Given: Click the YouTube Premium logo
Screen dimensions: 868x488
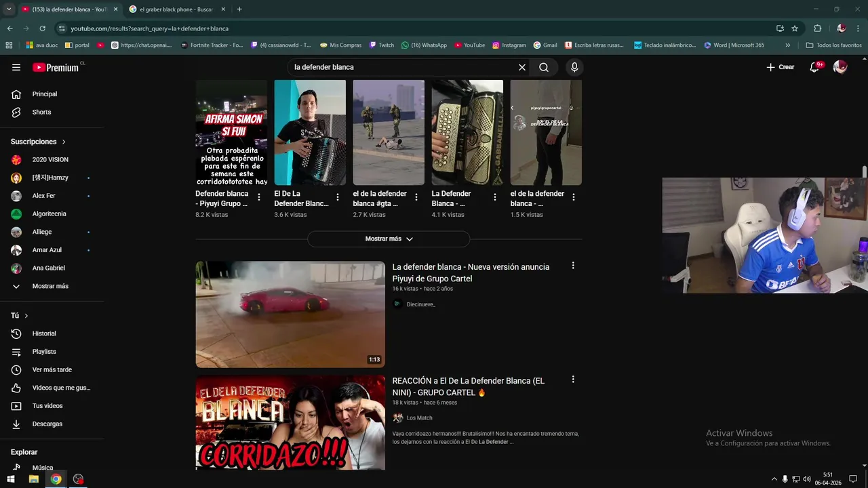Looking at the screenshot, I should [x=56, y=67].
